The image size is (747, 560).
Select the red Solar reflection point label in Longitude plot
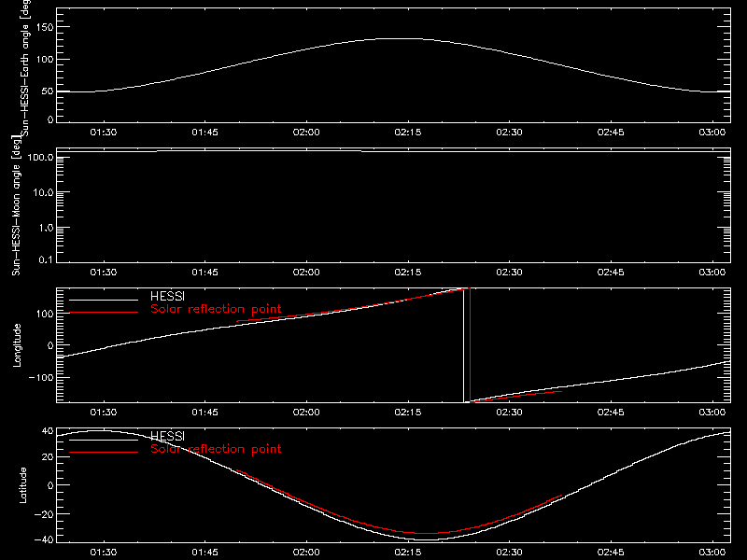(216, 309)
